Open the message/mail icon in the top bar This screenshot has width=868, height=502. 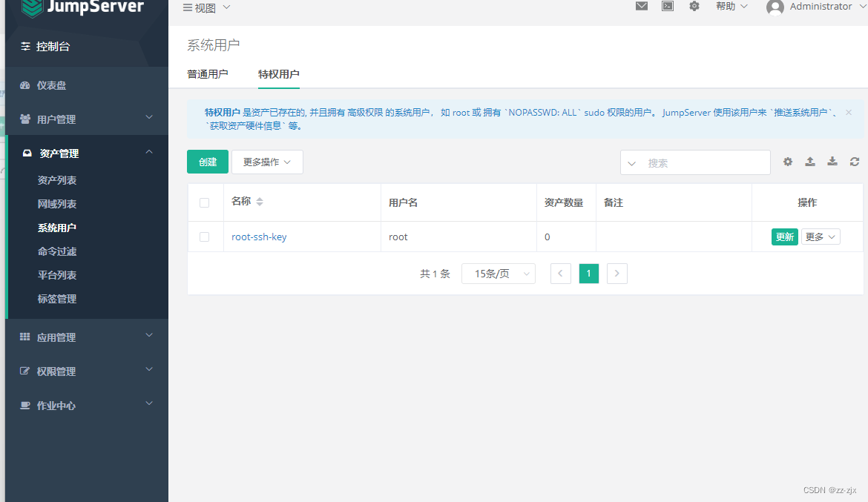641,6
